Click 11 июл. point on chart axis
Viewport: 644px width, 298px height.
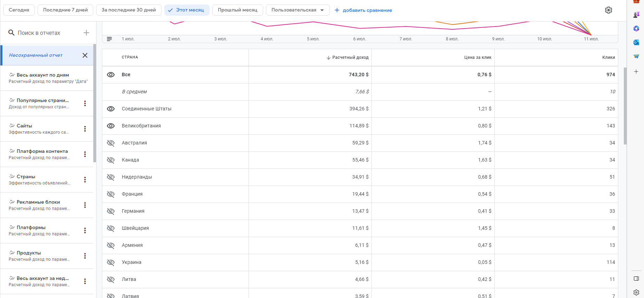(591, 39)
